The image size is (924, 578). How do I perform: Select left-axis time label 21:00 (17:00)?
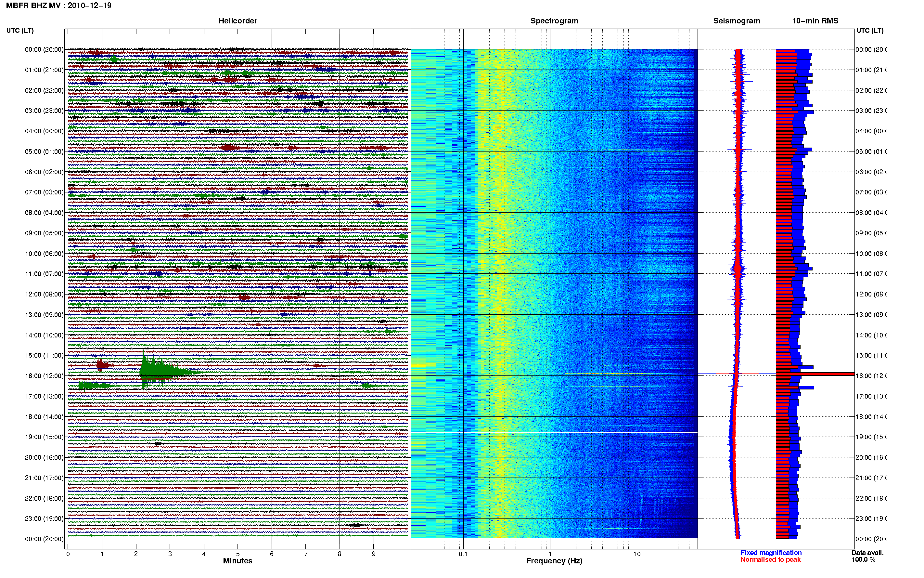pyautogui.click(x=44, y=478)
